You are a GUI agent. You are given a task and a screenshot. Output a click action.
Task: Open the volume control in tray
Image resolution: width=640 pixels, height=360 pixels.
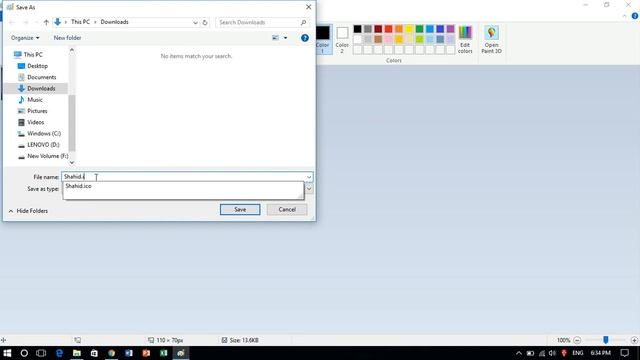552,353
